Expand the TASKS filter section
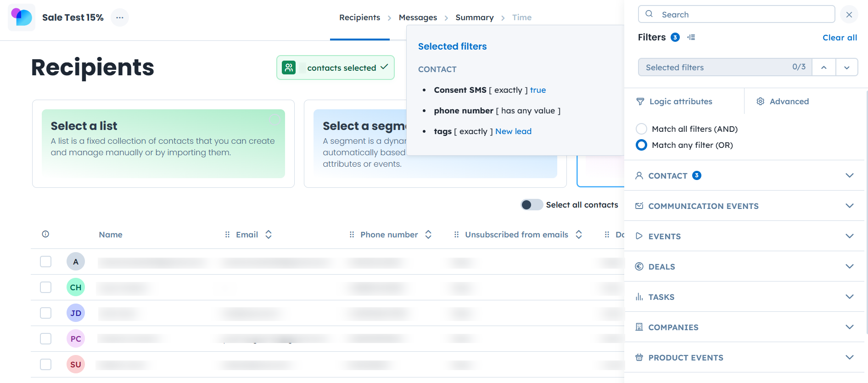 coord(850,297)
